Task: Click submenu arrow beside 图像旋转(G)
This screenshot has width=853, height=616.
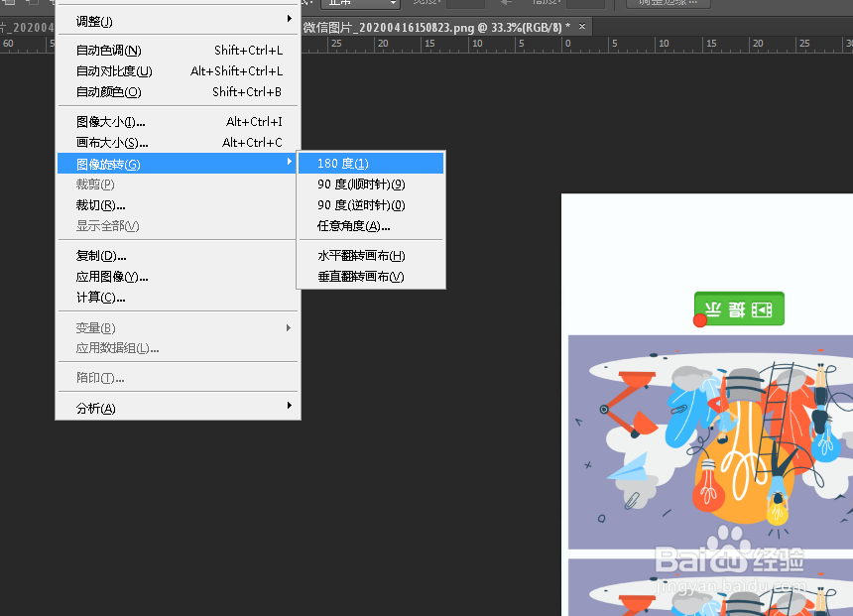Action: click(289, 162)
